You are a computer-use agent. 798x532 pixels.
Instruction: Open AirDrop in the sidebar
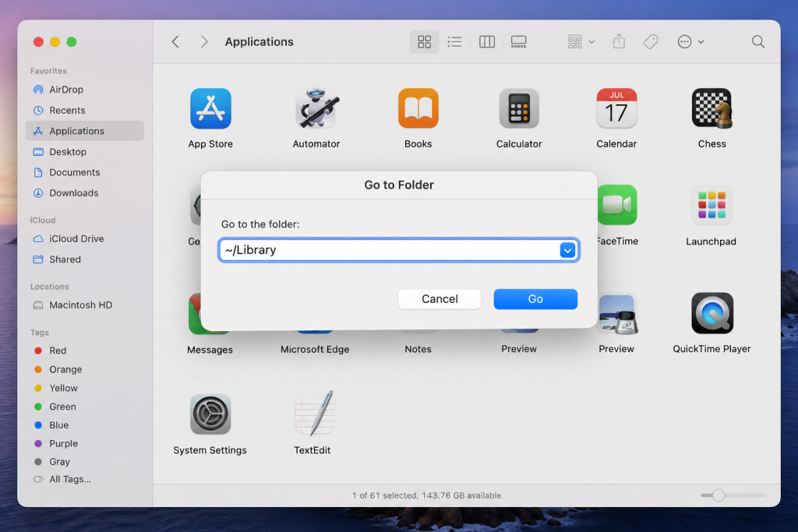click(x=84, y=90)
